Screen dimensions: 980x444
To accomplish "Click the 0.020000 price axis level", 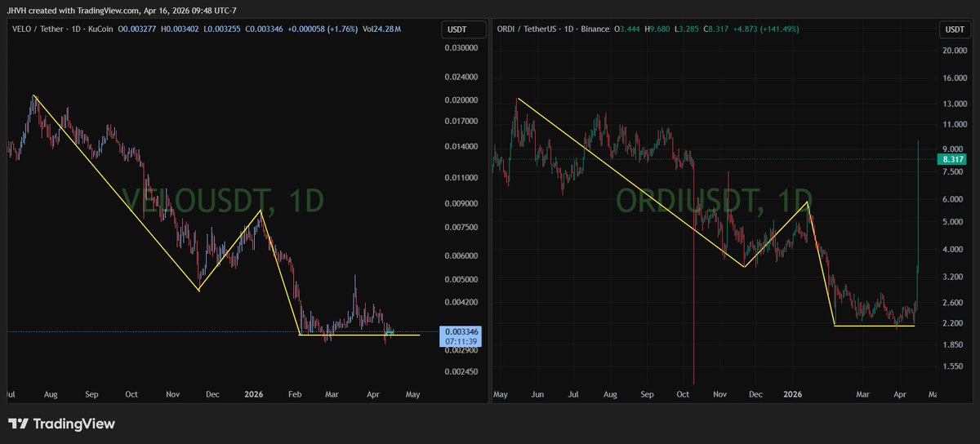I will coord(461,100).
